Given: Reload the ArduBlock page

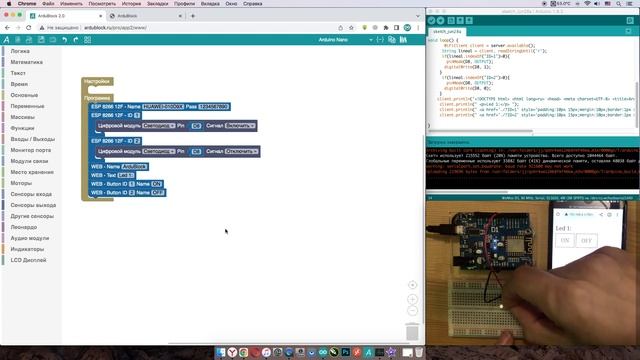Looking at the screenshot, I should pyautogui.click(x=29, y=28).
